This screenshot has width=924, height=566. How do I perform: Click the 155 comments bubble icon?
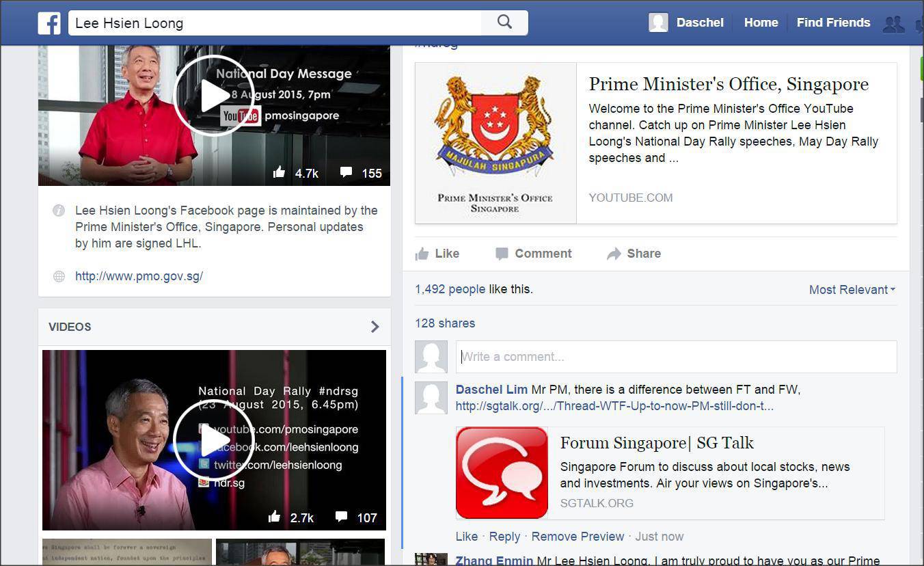[x=346, y=172]
